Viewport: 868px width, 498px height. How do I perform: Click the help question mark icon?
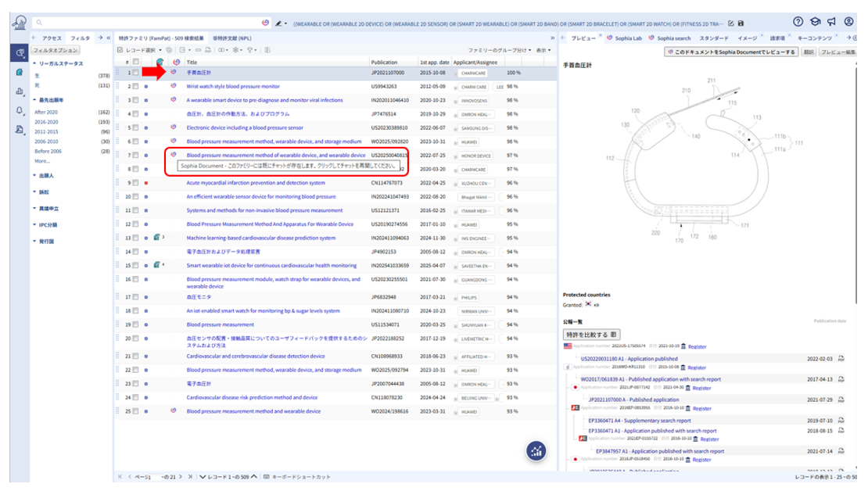tap(798, 22)
